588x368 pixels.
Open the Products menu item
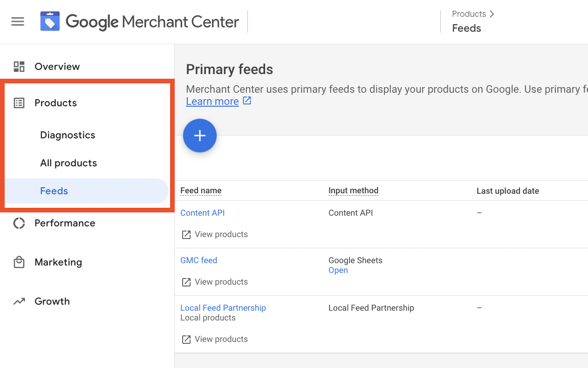[x=55, y=103]
